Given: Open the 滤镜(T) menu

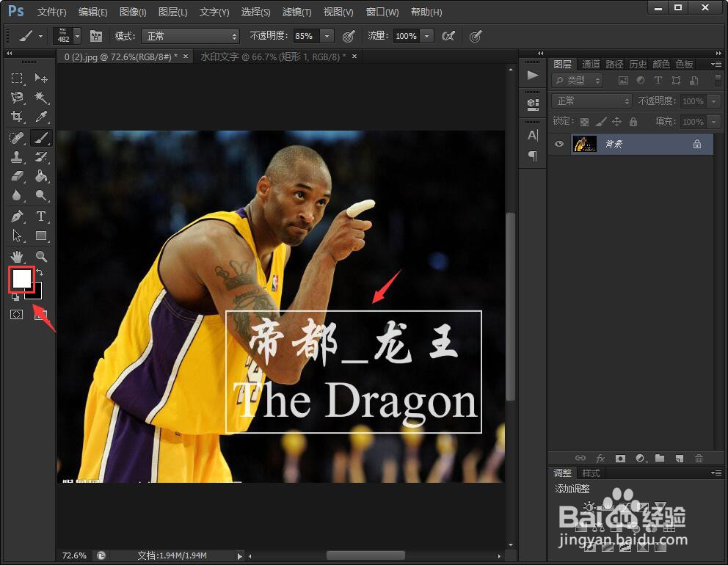Looking at the screenshot, I should tap(296, 12).
